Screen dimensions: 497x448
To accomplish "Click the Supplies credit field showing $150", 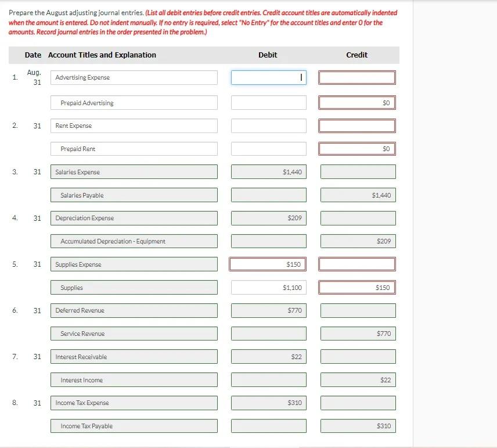I will pyautogui.click(x=356, y=287).
